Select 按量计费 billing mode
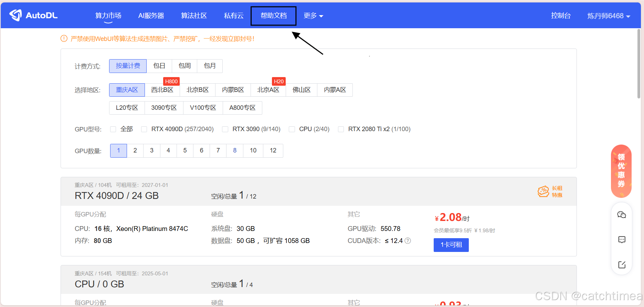 tap(128, 66)
